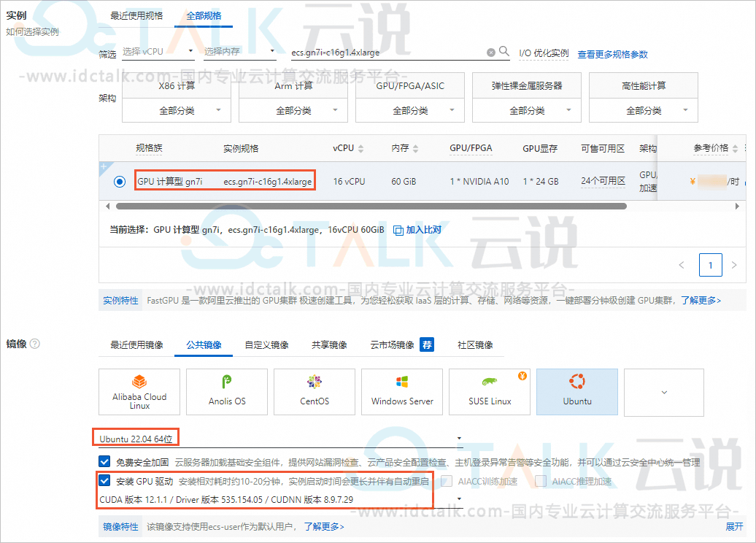Viewport: 756px width, 543px height.
Task: Click the 24个可用区 cell
Action: [603, 181]
